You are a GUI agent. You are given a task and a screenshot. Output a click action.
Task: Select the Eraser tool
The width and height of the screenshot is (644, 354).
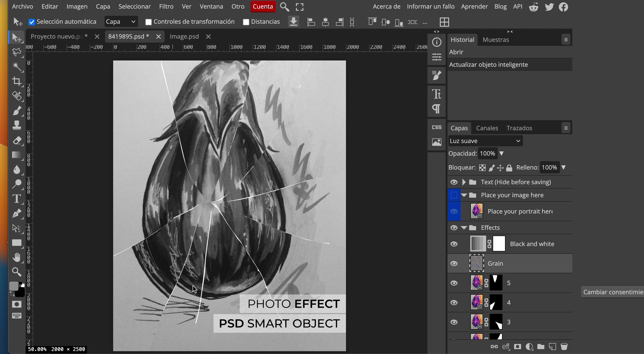pyautogui.click(x=17, y=140)
